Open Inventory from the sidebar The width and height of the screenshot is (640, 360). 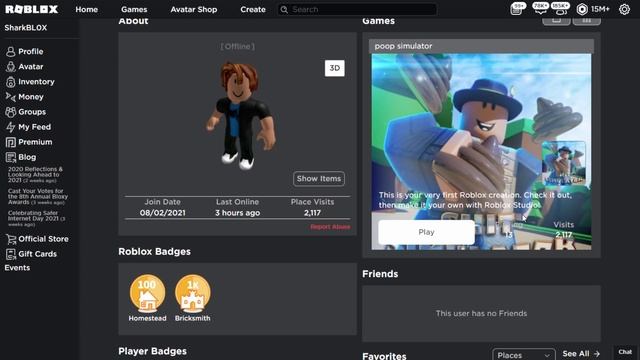click(x=30, y=82)
